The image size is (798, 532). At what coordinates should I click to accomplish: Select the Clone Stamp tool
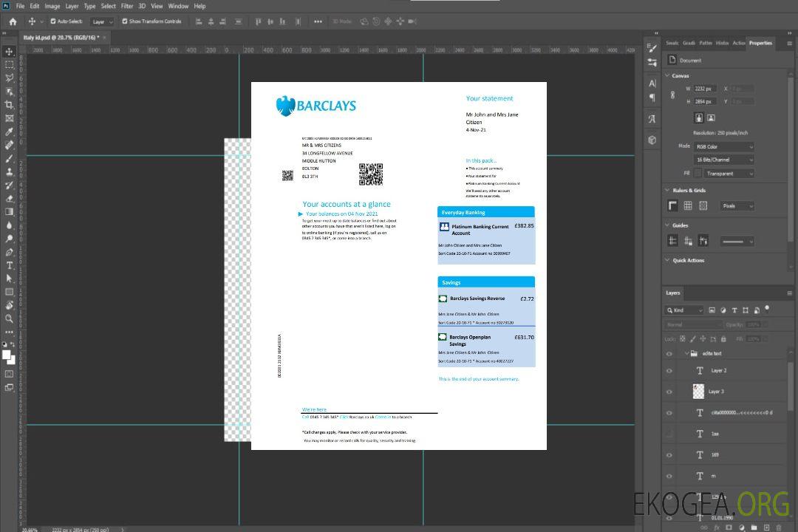coord(9,171)
